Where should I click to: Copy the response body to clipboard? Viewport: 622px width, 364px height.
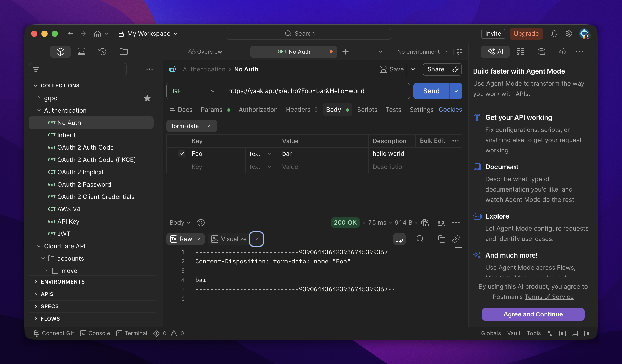tap(441, 239)
